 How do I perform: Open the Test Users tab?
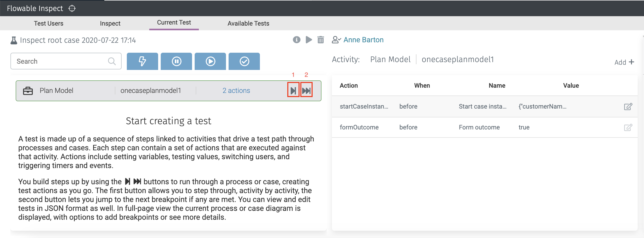[x=49, y=23]
